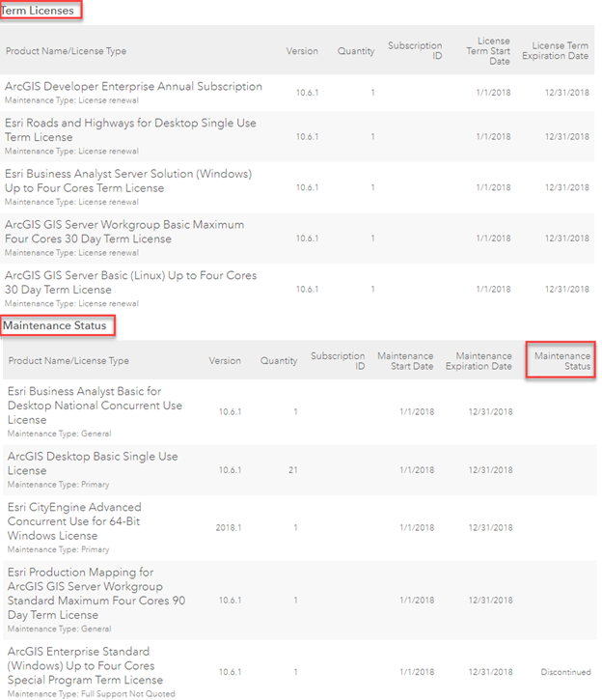Select 'ArcGIS Enterprise Standard (Windows)' product
The image size is (602, 700).
pos(85,665)
